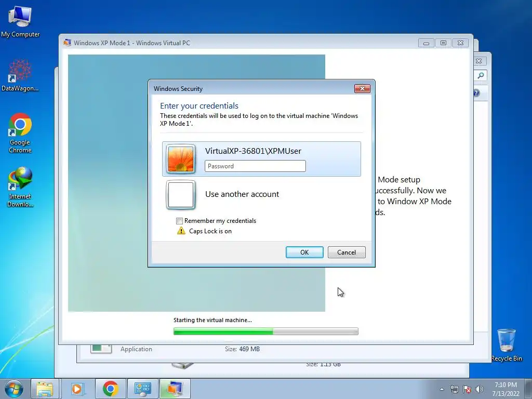
Task: Click the 'Size: 469 MB' detail text
Action: (x=242, y=349)
